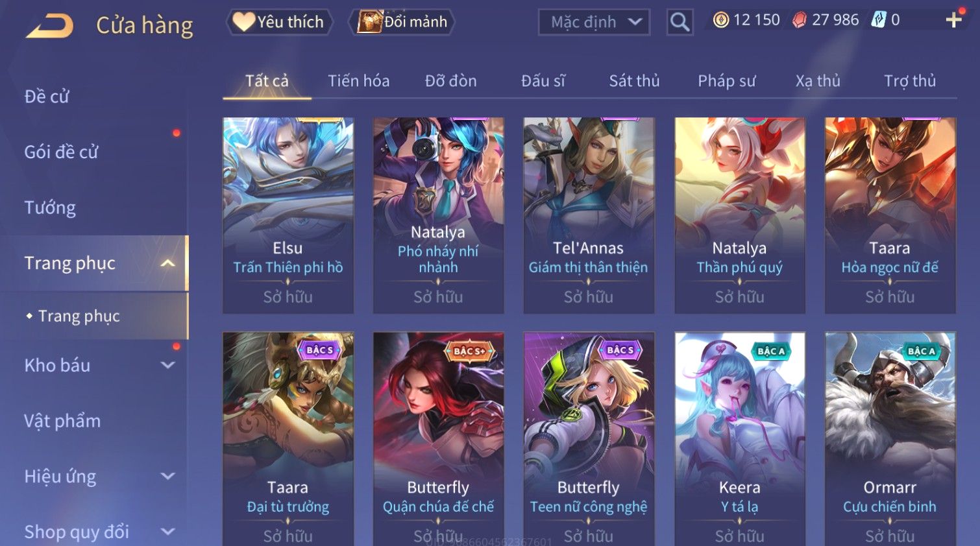Tap the golden back arrow icon
The width and height of the screenshot is (980, 546).
(49, 26)
